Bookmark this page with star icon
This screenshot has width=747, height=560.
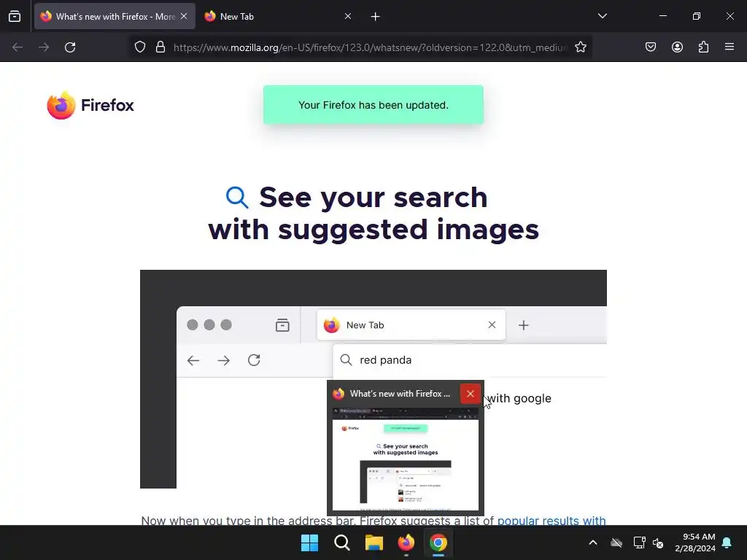(580, 47)
